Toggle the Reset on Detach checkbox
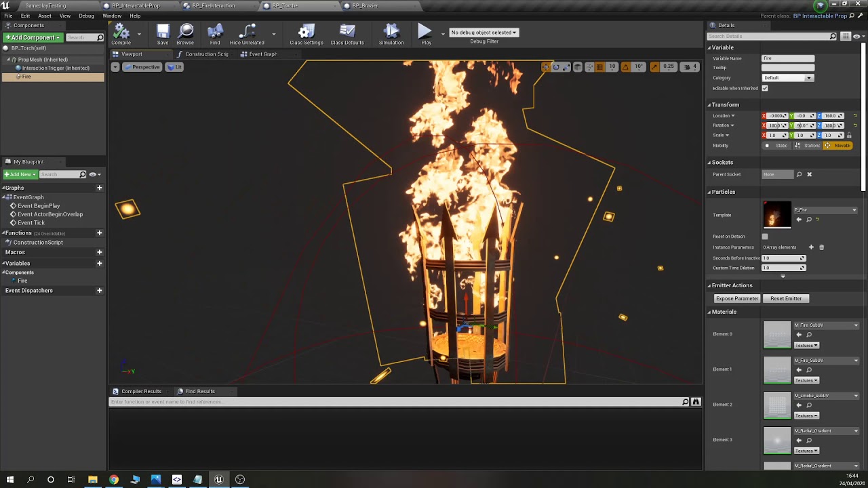868x488 pixels. (x=765, y=237)
